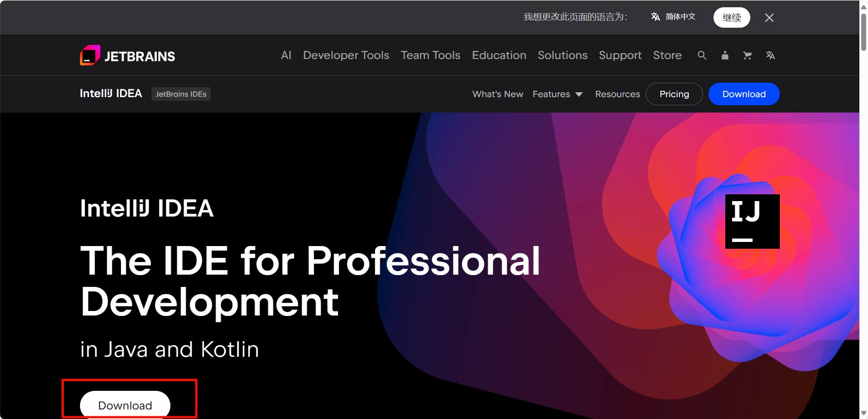Open the Resources link

tap(617, 94)
